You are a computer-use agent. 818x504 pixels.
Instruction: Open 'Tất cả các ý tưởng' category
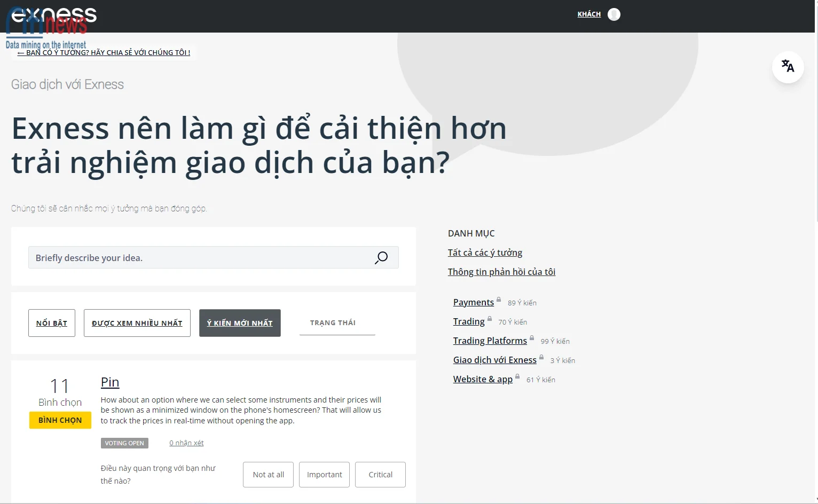click(485, 253)
